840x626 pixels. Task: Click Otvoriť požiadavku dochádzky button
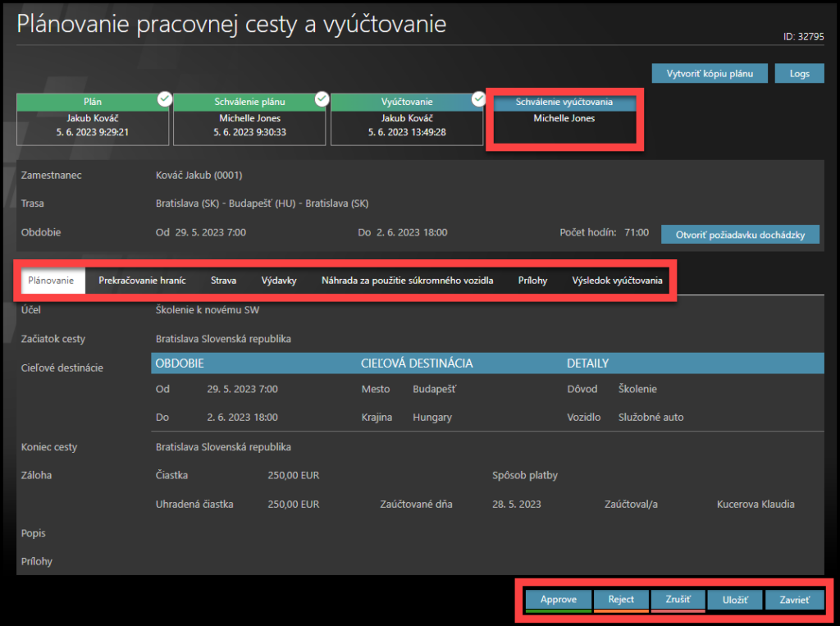pyautogui.click(x=741, y=235)
